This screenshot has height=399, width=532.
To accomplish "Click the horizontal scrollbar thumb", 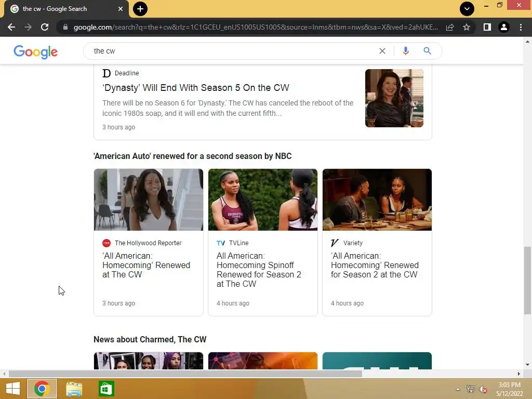I will pyautogui.click(x=185, y=374).
